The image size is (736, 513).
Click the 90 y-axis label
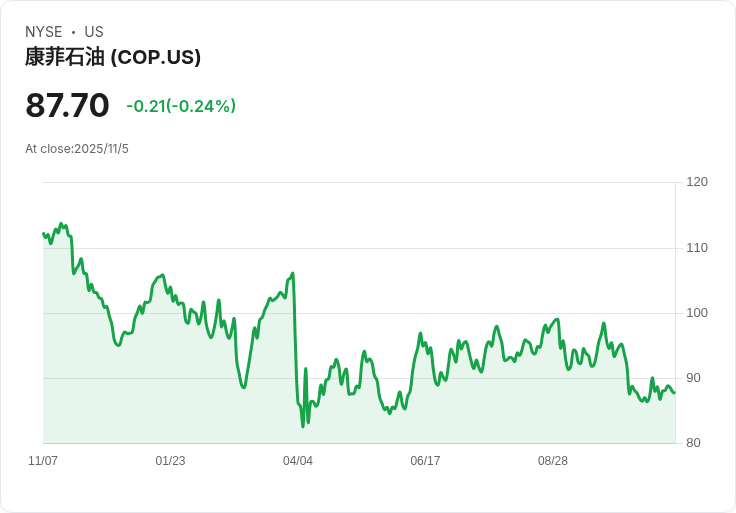tap(693, 378)
